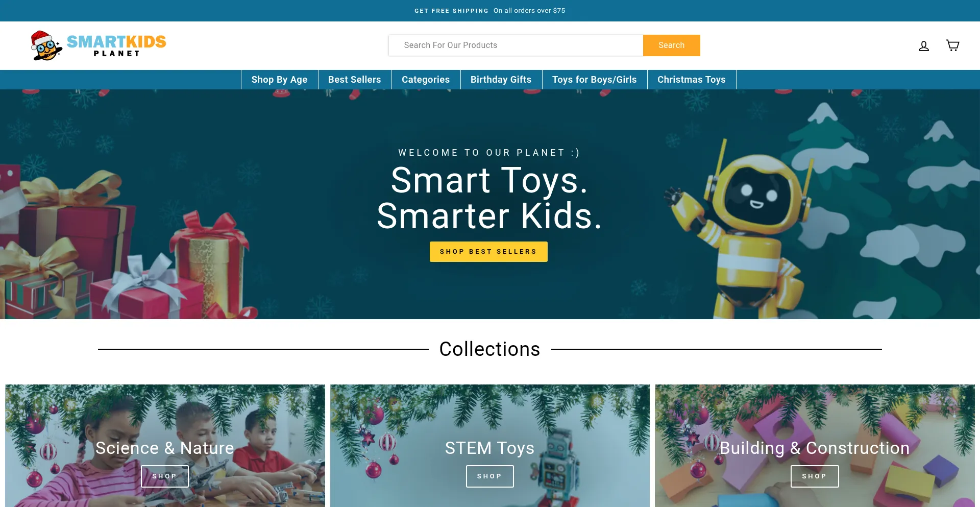Click the Shop Best Sellers button

[488, 252]
